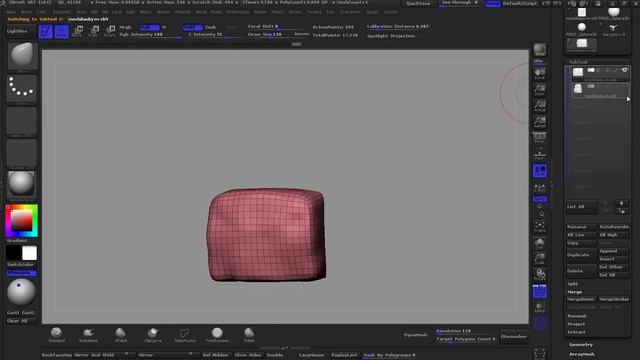Select the SnakeHook brush icon
The height and width of the screenshot is (360, 640).
pyautogui.click(x=88, y=335)
